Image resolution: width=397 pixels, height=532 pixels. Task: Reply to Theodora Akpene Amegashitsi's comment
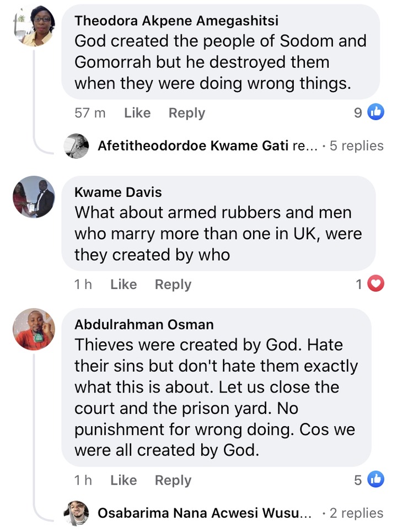[x=186, y=113]
